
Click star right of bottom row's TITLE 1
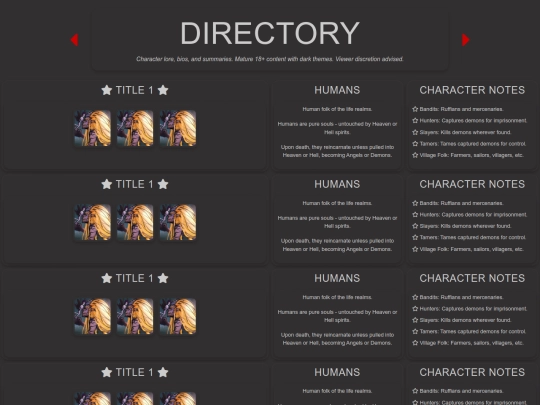click(x=163, y=372)
